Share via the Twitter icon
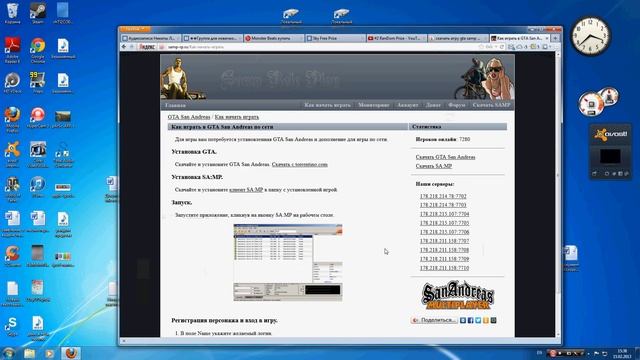This screenshot has width=640, height=360. coord(478,320)
